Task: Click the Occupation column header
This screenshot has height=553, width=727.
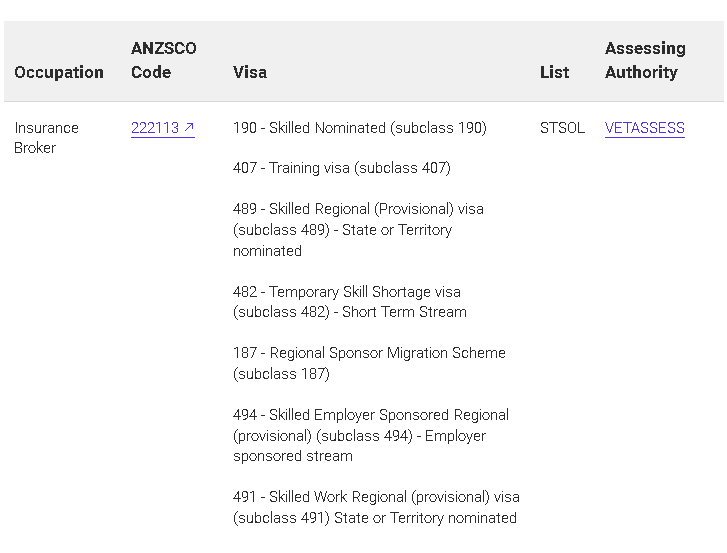Action: 59,72
